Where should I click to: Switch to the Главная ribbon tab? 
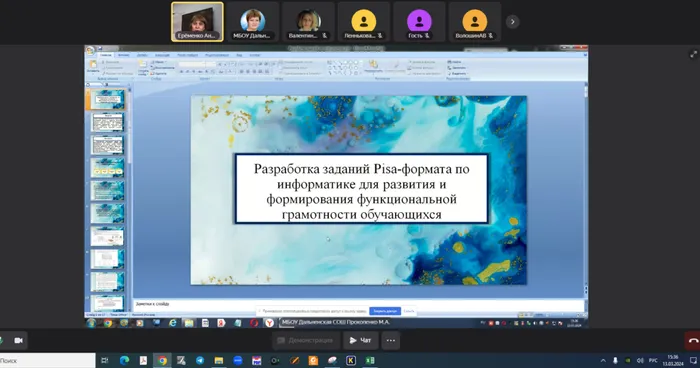pyautogui.click(x=106, y=55)
